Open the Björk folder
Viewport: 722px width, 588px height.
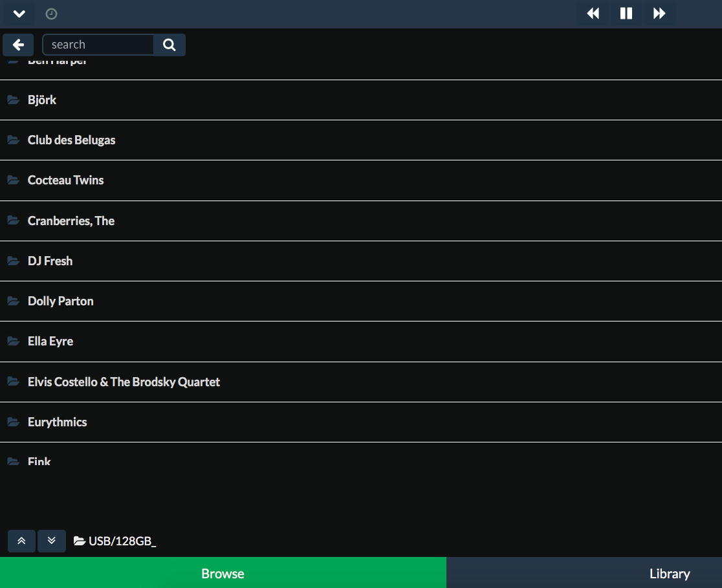(x=361, y=100)
